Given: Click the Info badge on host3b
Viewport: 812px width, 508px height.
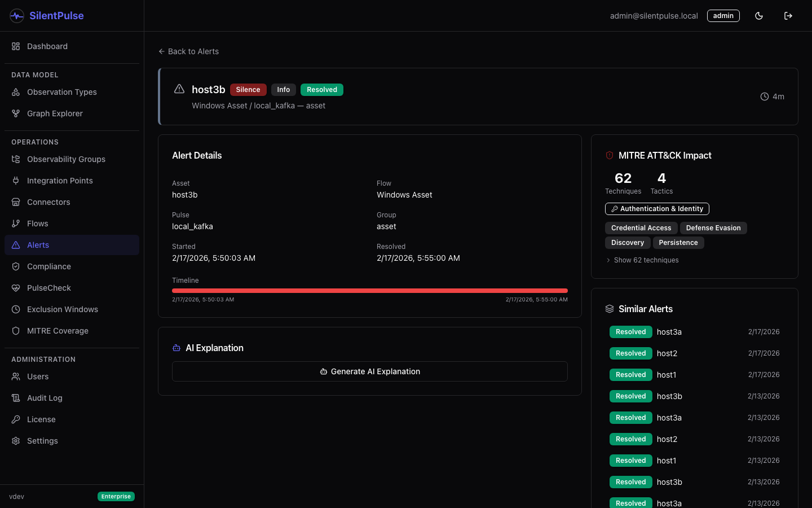Looking at the screenshot, I should [284, 90].
